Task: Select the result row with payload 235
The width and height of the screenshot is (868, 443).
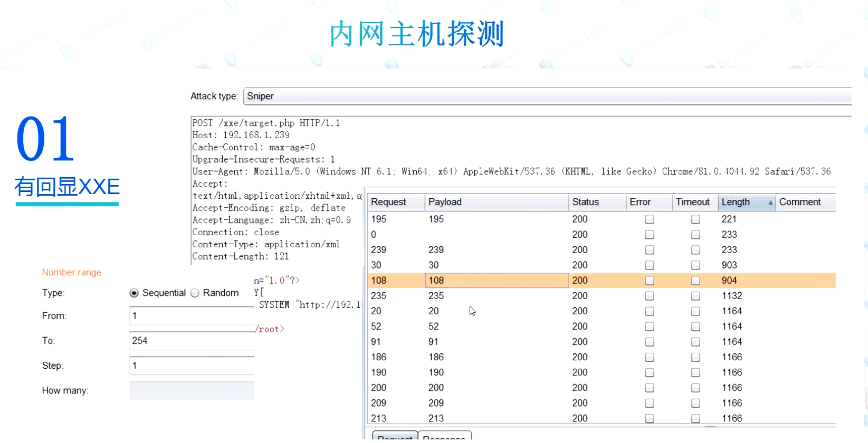Action: click(x=602, y=296)
